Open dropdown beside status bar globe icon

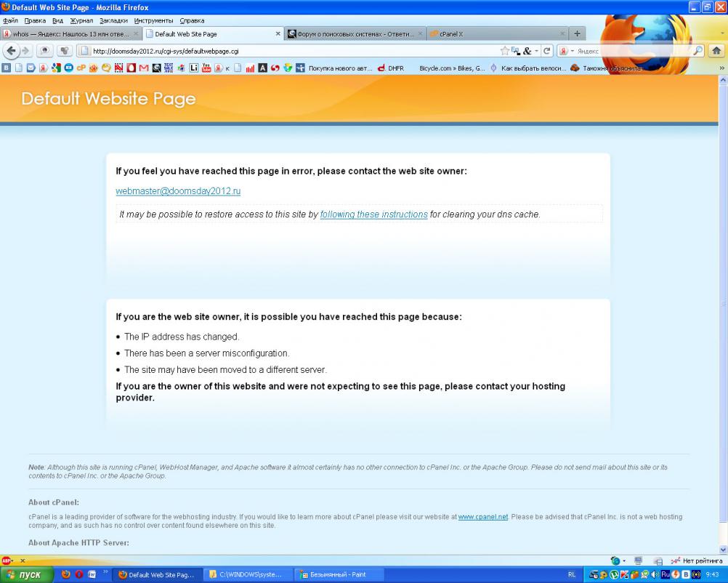(x=624, y=560)
